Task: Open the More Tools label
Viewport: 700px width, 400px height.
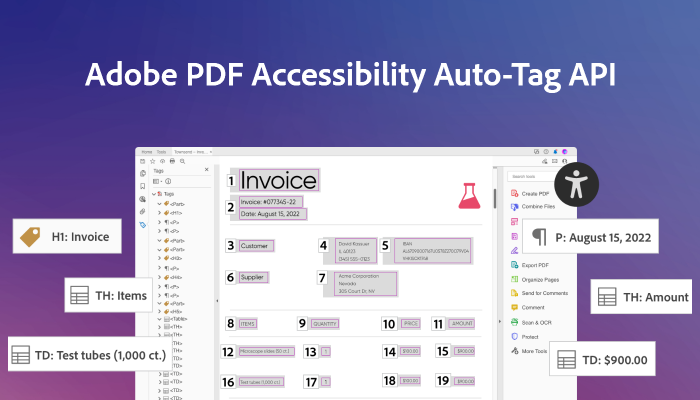Action: coord(534,351)
